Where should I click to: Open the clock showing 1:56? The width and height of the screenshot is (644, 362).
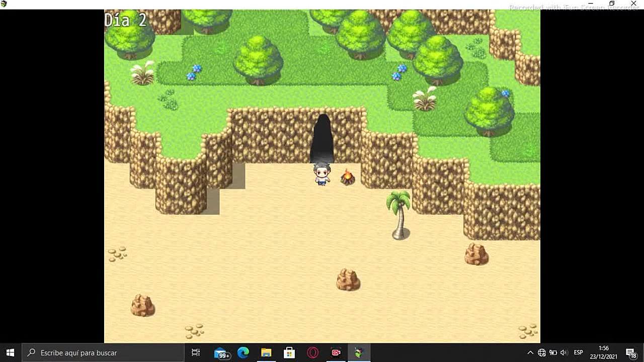tap(604, 352)
